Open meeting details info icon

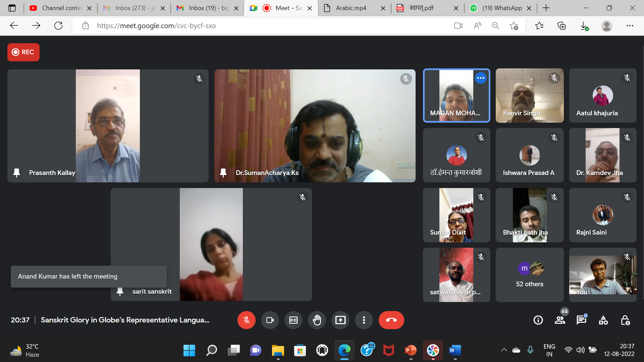click(x=538, y=320)
